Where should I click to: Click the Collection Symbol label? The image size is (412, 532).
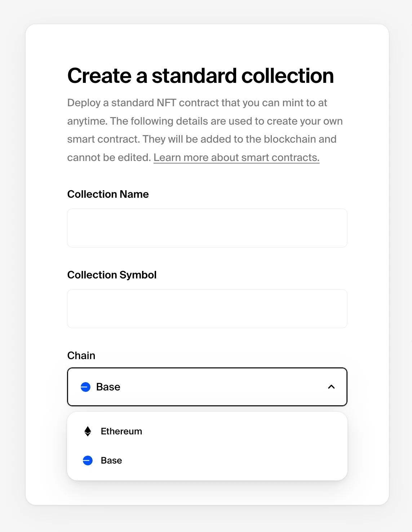coord(112,275)
